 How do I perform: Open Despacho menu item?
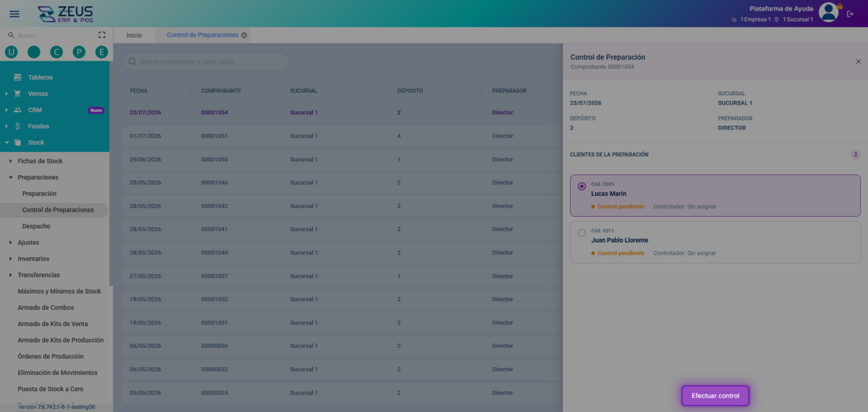pos(36,226)
